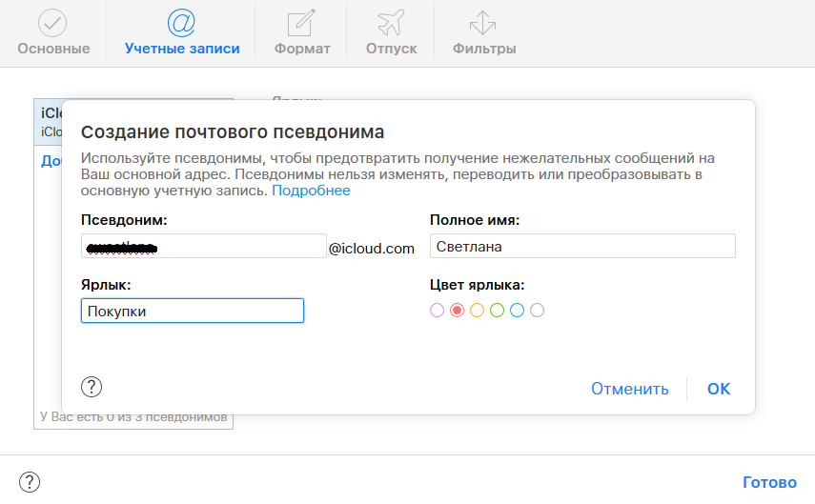Click Готово to close settings

(768, 482)
